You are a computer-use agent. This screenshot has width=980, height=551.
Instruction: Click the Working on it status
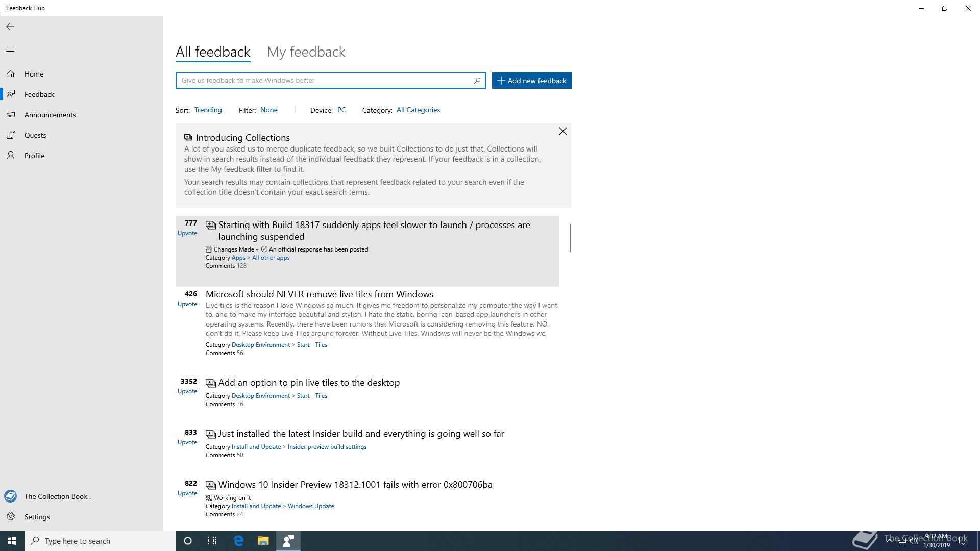coord(228,498)
